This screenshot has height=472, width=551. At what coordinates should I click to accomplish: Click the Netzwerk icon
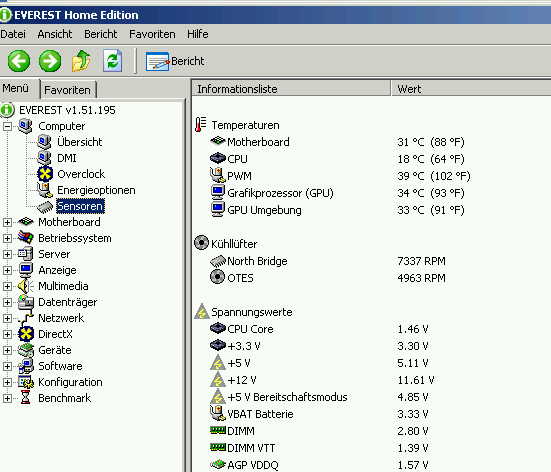click(26, 318)
